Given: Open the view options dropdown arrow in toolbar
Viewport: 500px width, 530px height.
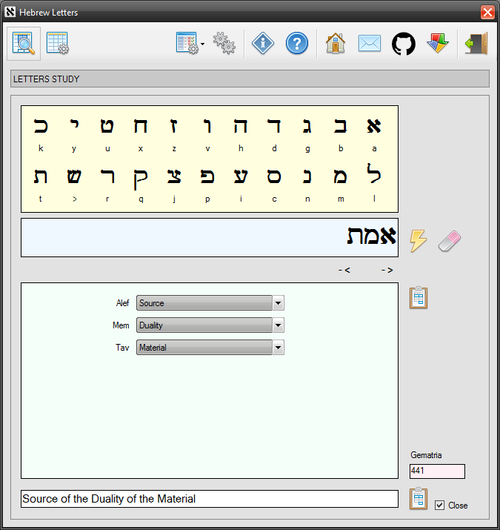Looking at the screenshot, I should click(x=203, y=44).
